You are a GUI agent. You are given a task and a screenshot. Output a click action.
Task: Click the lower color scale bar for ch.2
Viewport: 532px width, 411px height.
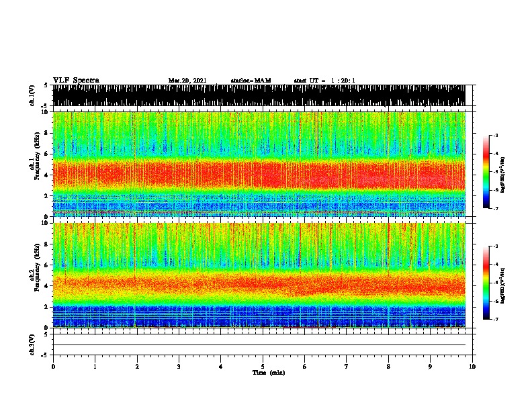[x=486, y=283]
